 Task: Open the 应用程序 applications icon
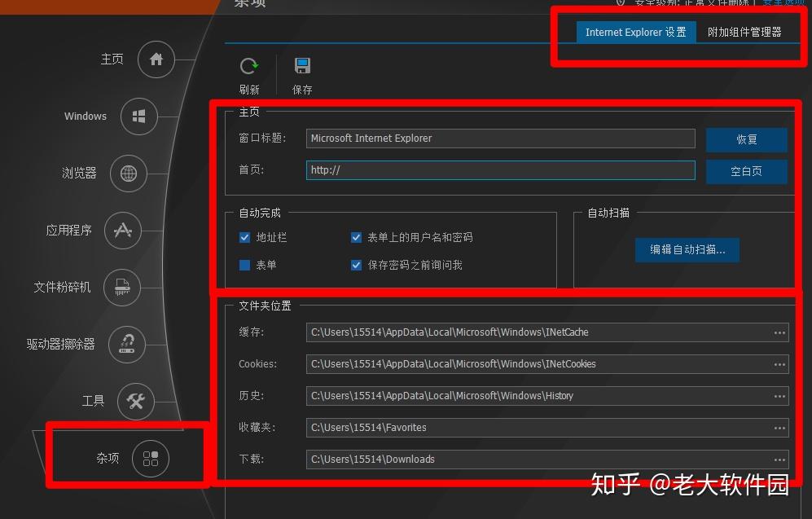(123, 231)
